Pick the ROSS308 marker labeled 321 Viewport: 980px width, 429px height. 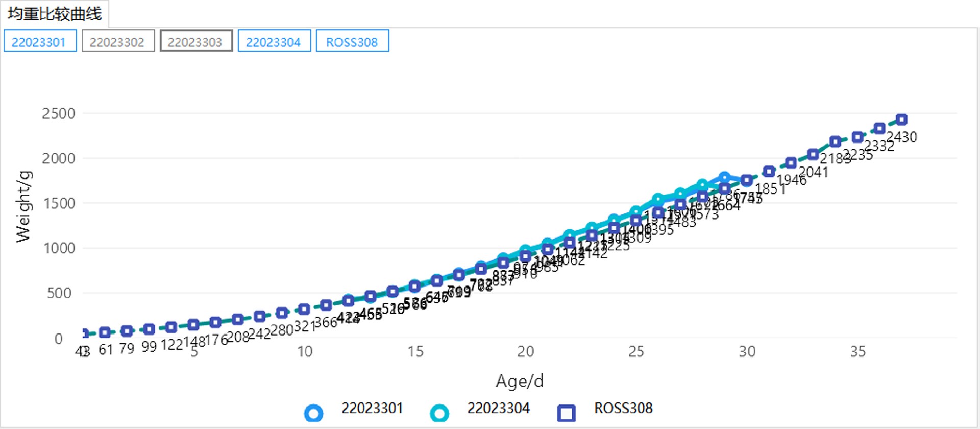click(304, 309)
